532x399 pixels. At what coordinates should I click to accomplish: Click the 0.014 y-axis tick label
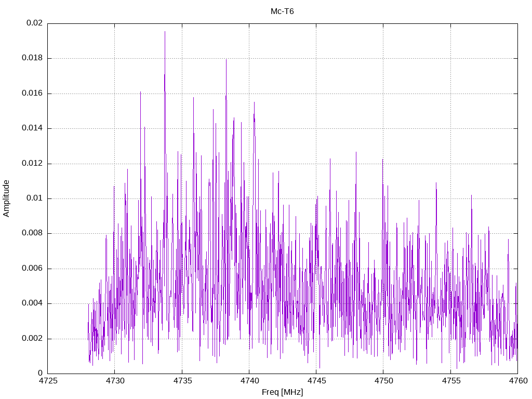point(32,128)
